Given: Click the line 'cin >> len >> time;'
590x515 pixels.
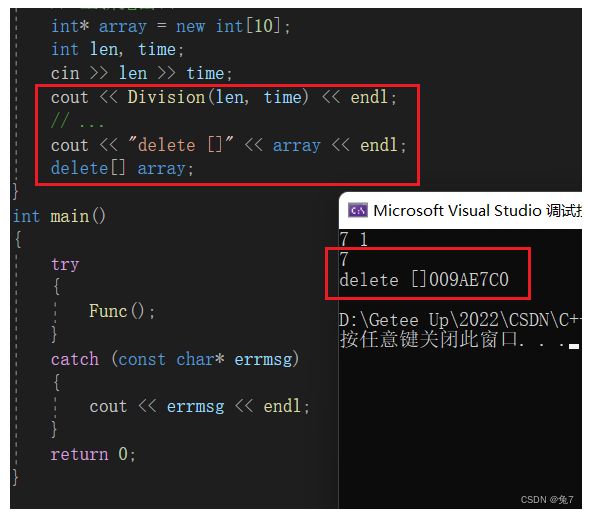Looking at the screenshot, I should (x=141, y=73).
